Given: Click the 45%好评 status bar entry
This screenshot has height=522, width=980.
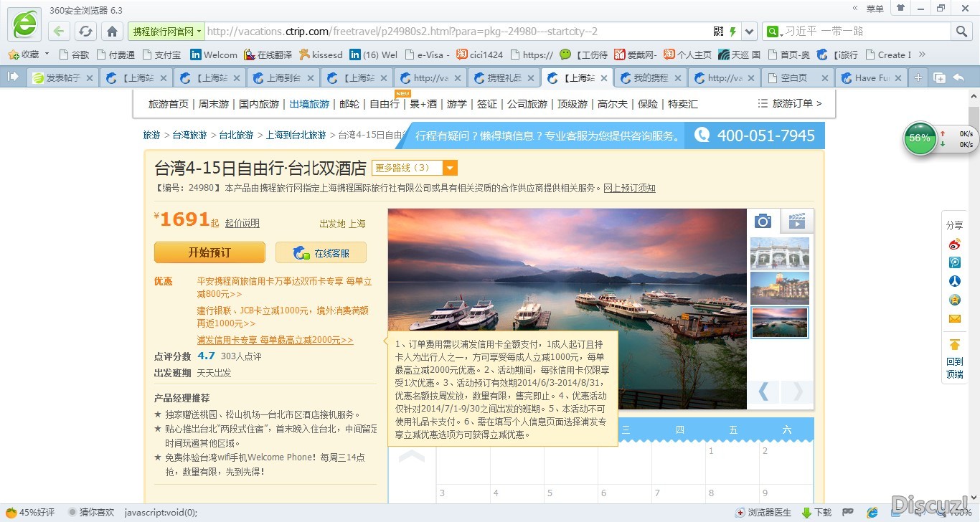Looking at the screenshot, I should (x=30, y=512).
